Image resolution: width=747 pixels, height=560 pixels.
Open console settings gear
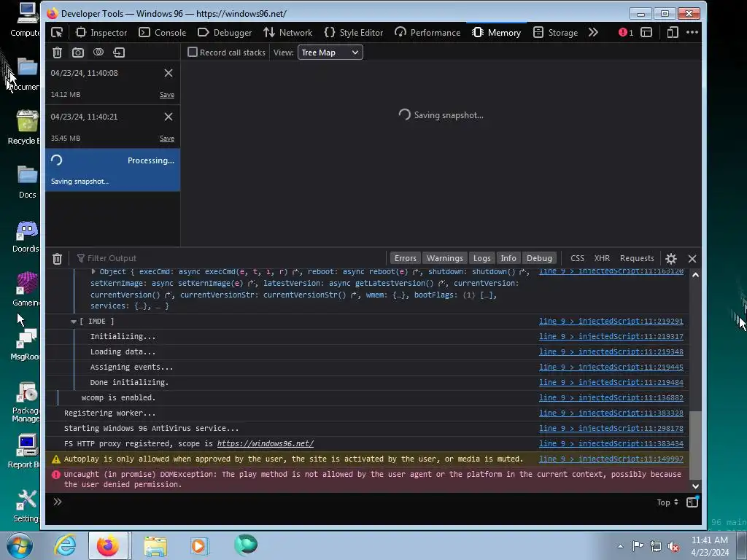pyautogui.click(x=671, y=259)
